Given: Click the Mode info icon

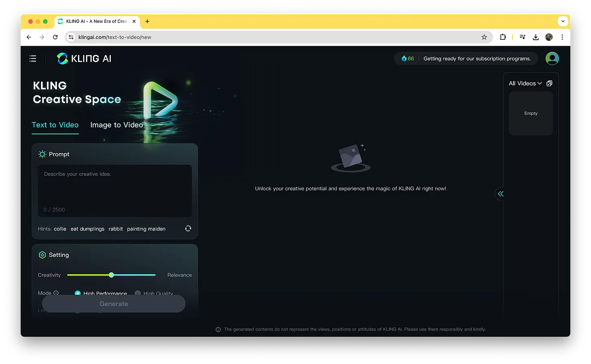Looking at the screenshot, I should 56,293.
